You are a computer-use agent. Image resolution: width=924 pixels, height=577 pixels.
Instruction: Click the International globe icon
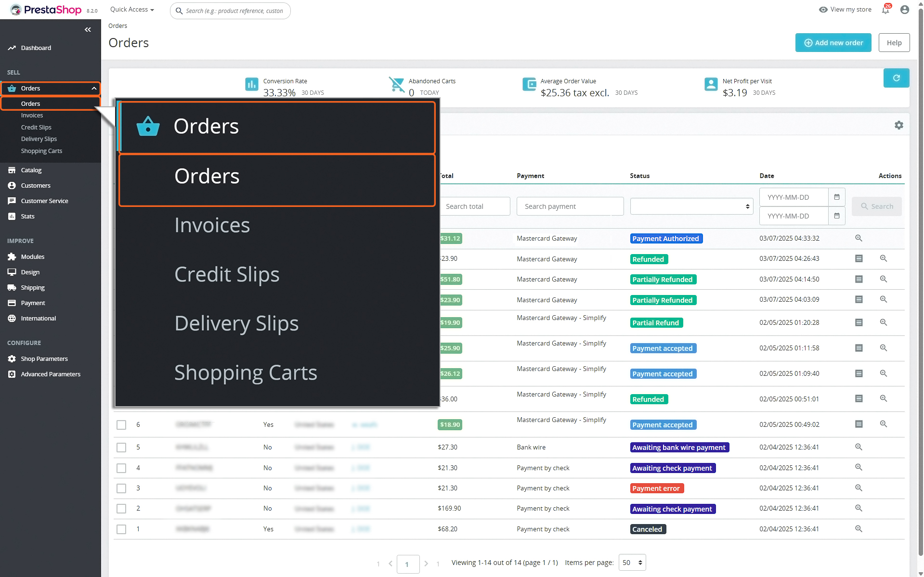[12, 319]
